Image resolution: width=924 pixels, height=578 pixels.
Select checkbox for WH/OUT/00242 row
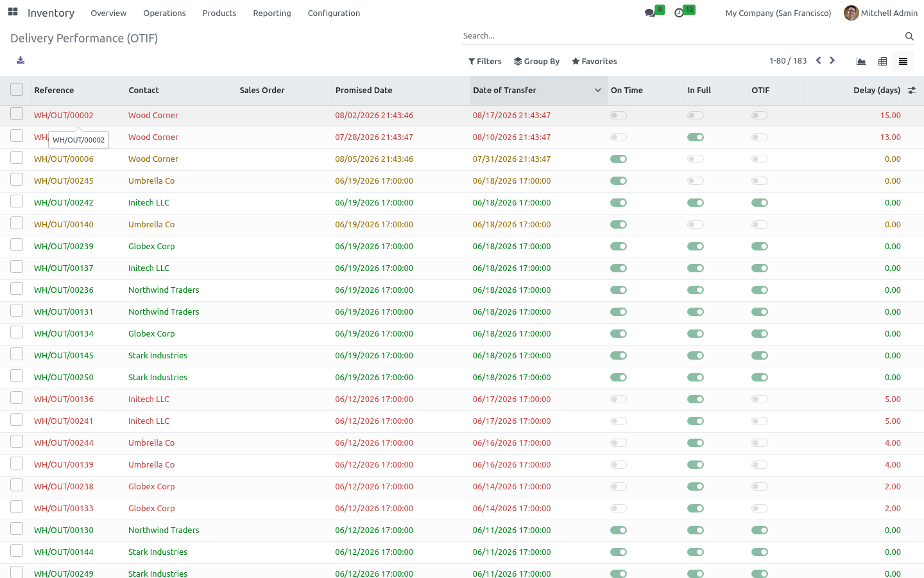pos(17,202)
